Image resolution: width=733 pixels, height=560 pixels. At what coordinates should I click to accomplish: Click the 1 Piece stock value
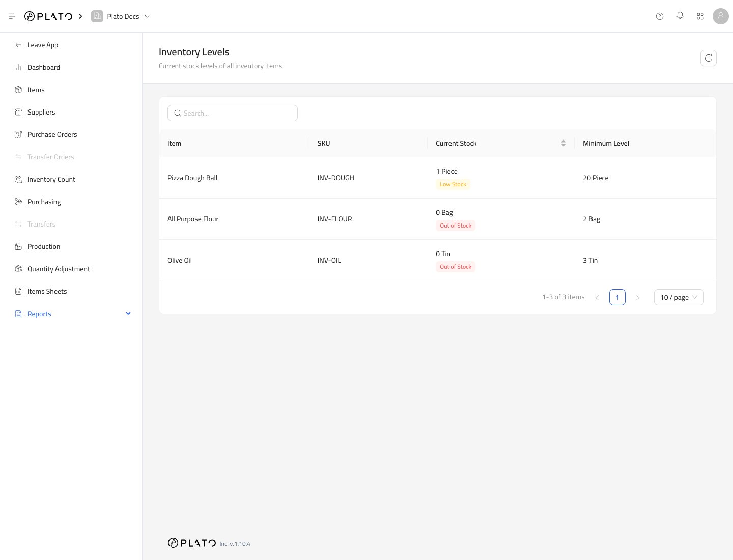click(x=446, y=171)
